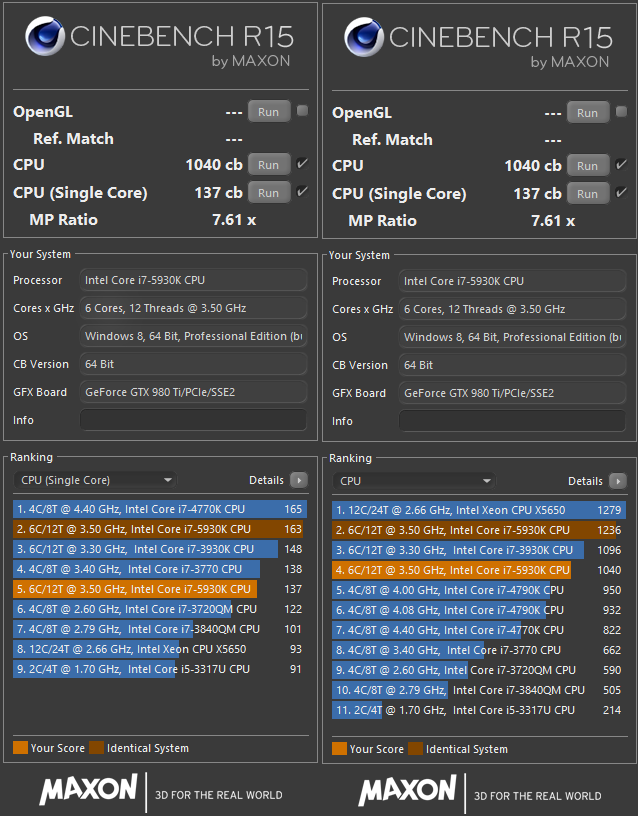Run CPU test in right window
638x816 pixels.
(588, 165)
